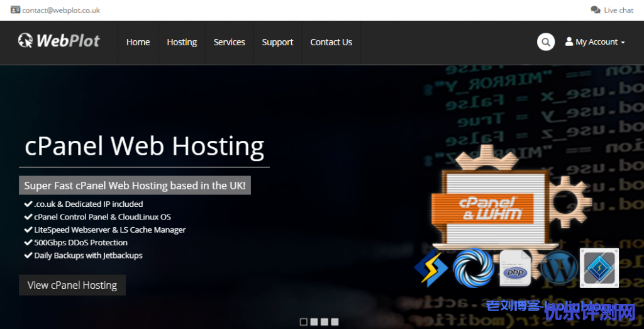Viewport: 644px width, 329px height.
Task: Click the WebPlot logo
Action: (x=59, y=42)
